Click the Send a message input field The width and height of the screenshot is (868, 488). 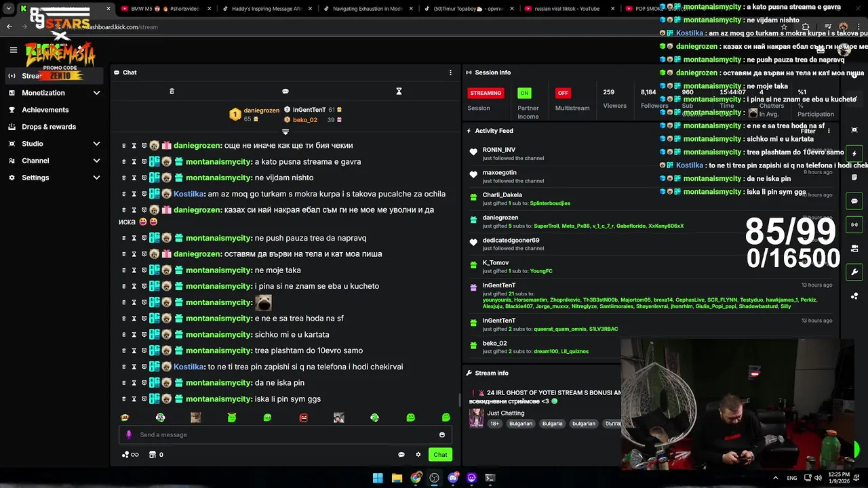[x=285, y=435]
